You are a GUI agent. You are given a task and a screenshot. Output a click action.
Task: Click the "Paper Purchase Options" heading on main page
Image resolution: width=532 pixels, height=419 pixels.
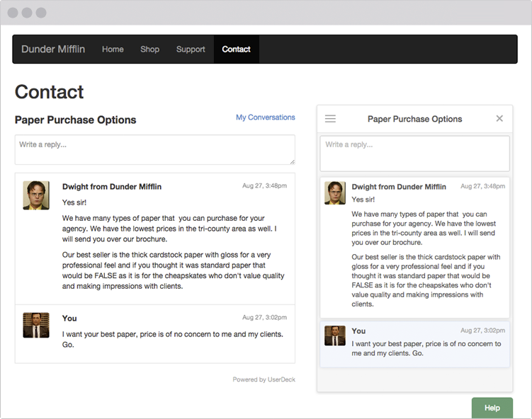75,120
